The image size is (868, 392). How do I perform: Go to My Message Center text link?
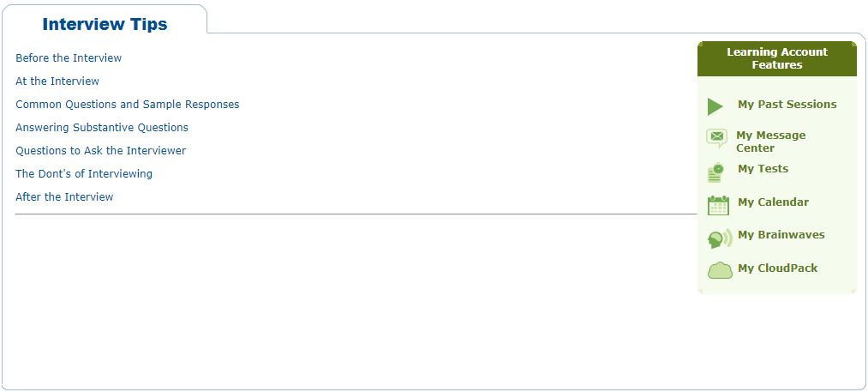click(770, 142)
